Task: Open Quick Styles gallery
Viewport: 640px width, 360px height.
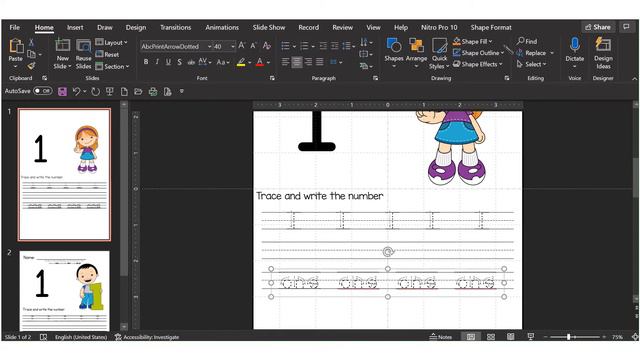Action: (439, 54)
